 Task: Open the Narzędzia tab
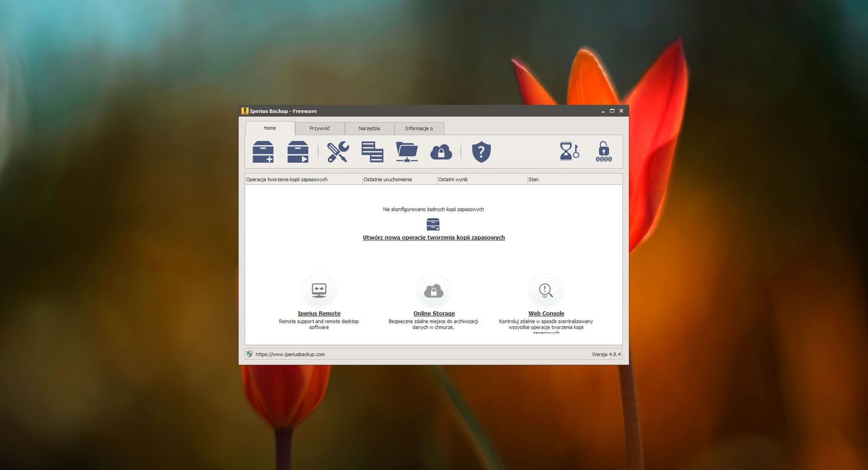click(x=369, y=129)
